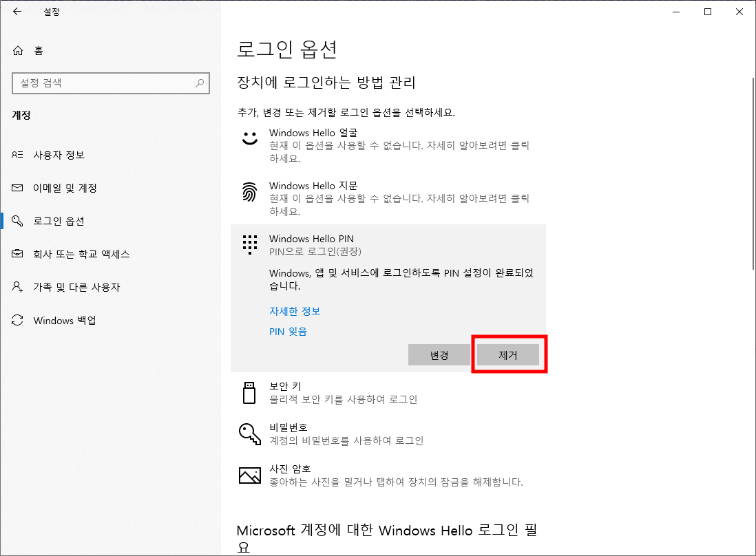The width and height of the screenshot is (756, 556).
Task: Click the Windows Hello 지문 fingerprint icon
Action: coord(249,192)
